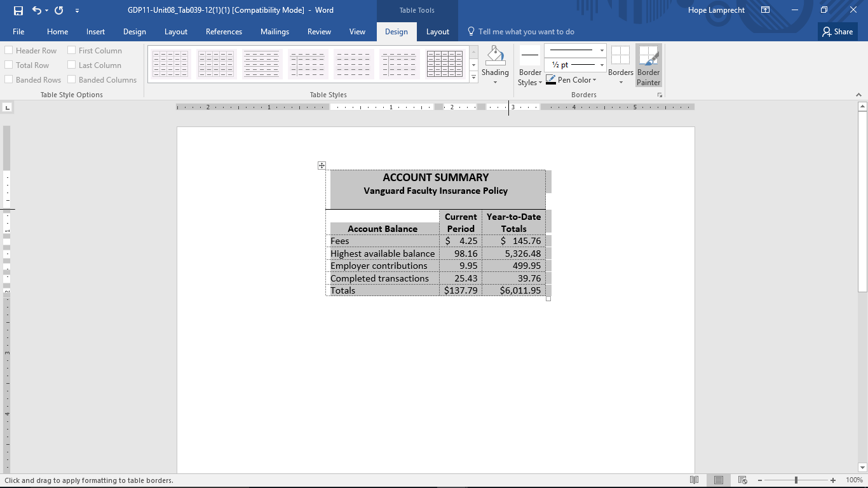Enable the Total Row option
The width and height of the screenshot is (868, 488).
[9, 64]
